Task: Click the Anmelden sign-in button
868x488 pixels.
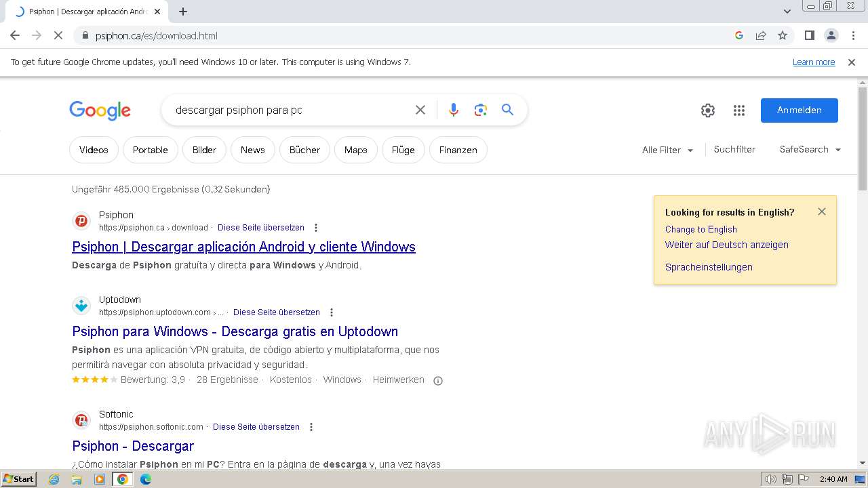Action: [800, 110]
